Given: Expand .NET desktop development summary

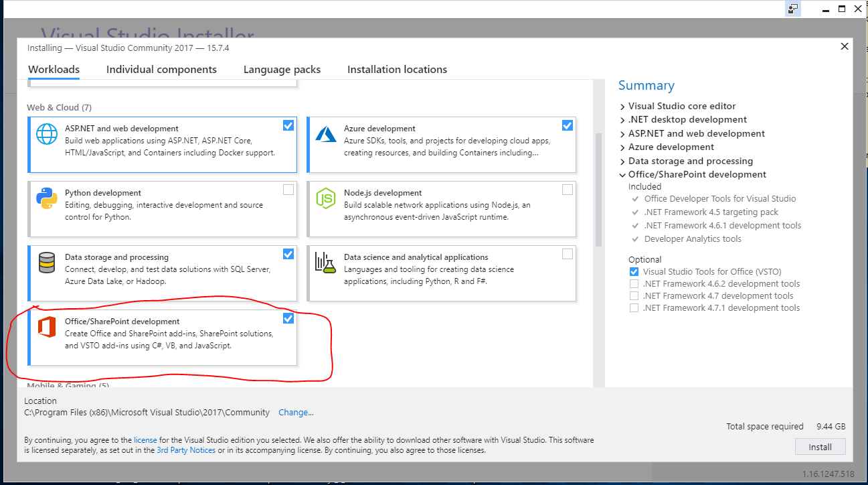Looking at the screenshot, I should [x=622, y=120].
